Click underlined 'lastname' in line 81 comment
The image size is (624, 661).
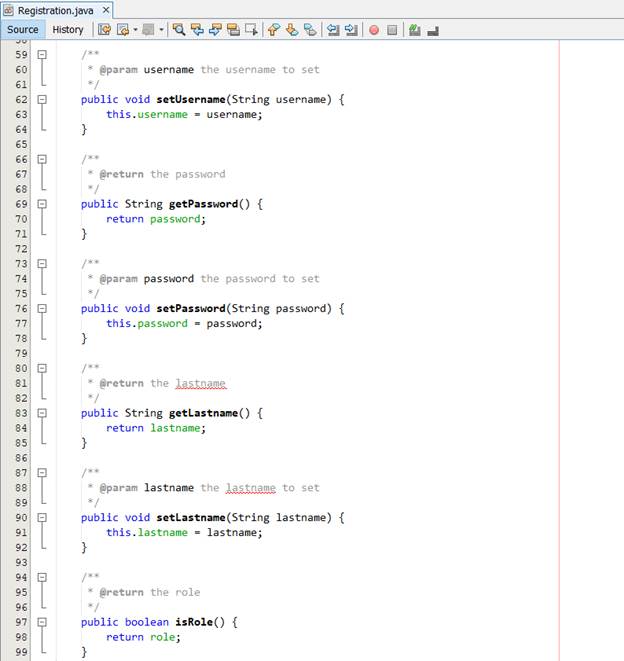click(201, 384)
